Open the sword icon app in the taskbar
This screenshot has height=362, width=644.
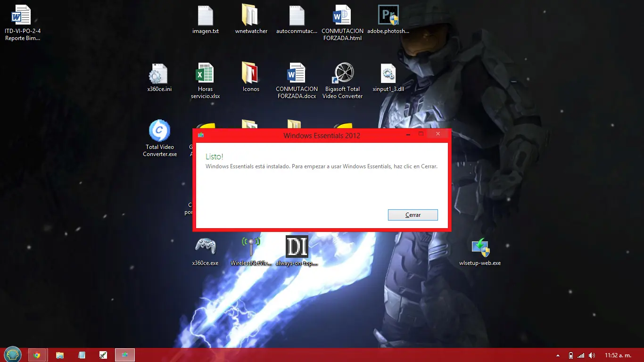click(x=103, y=355)
